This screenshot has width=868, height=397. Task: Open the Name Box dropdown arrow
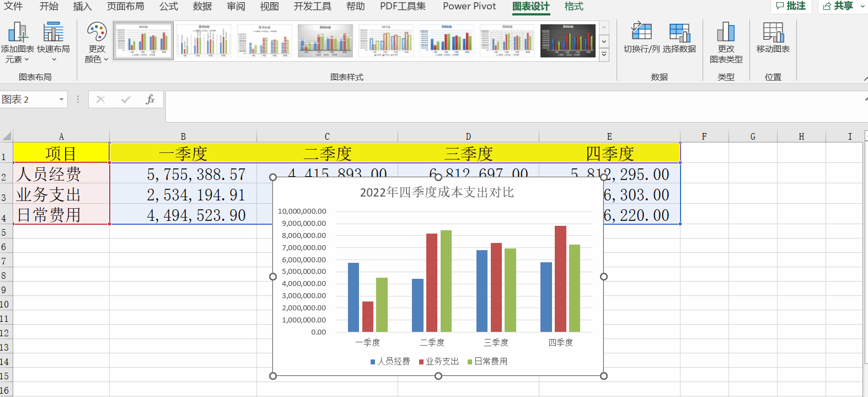pyautogui.click(x=61, y=99)
